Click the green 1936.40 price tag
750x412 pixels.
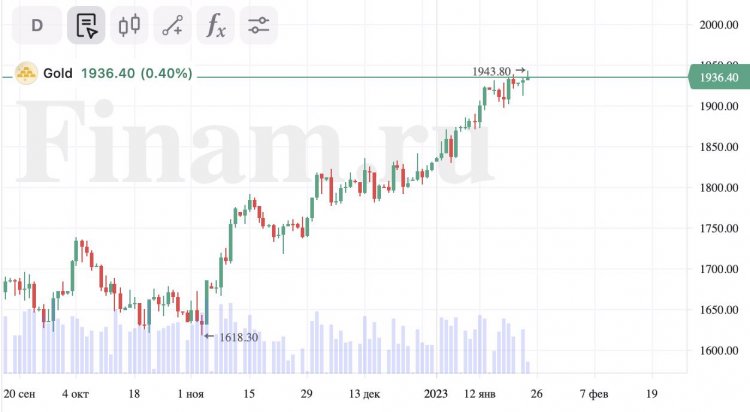720,78
